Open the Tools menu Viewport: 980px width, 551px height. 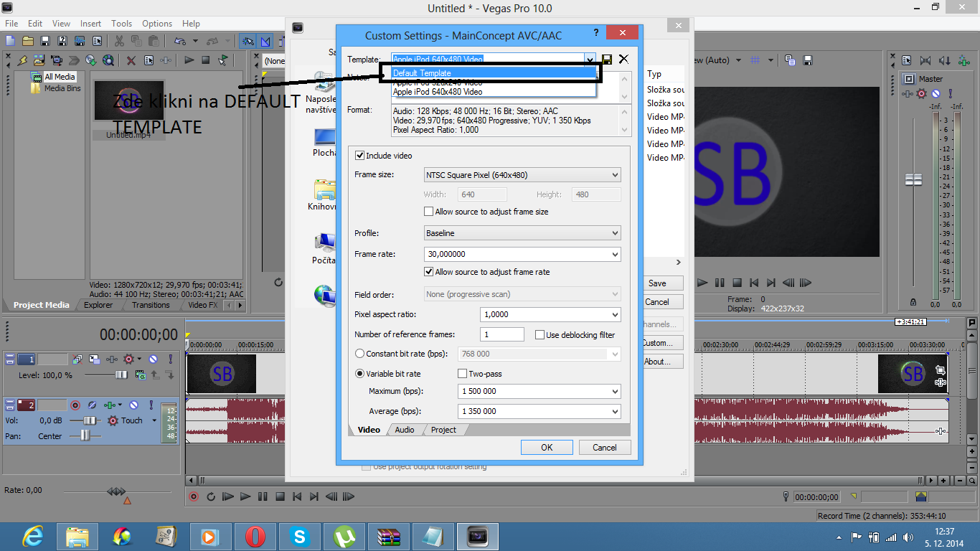[x=122, y=24]
